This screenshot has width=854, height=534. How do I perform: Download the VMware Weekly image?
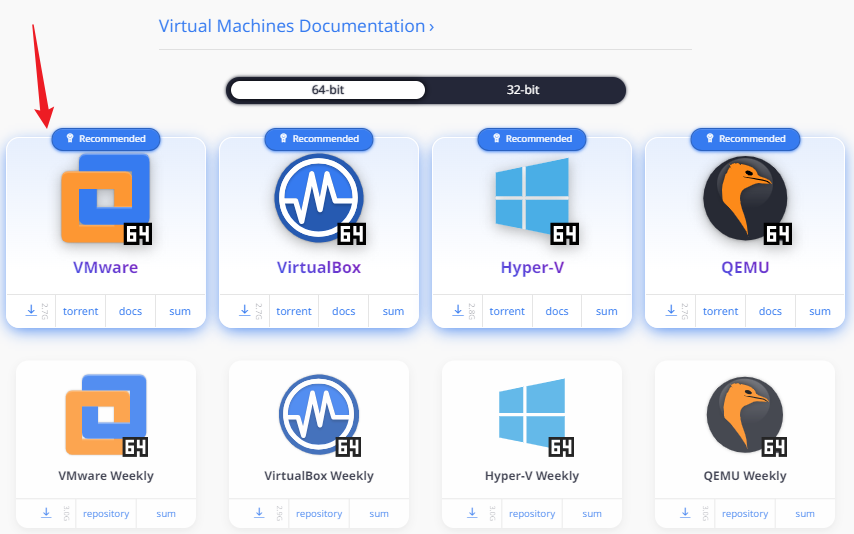click(x=46, y=513)
